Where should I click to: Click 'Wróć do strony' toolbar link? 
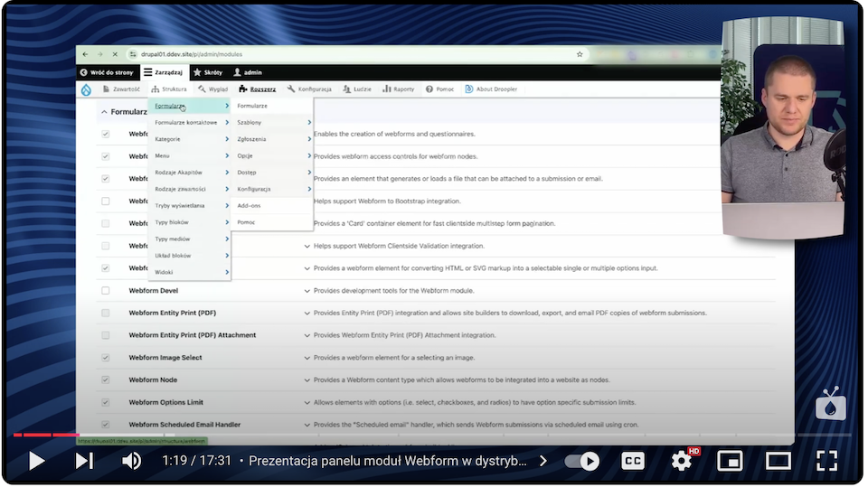pos(108,72)
